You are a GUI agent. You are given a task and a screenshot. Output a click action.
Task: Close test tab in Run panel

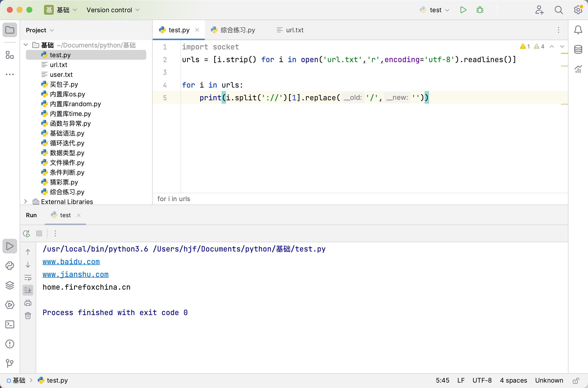[x=79, y=215]
